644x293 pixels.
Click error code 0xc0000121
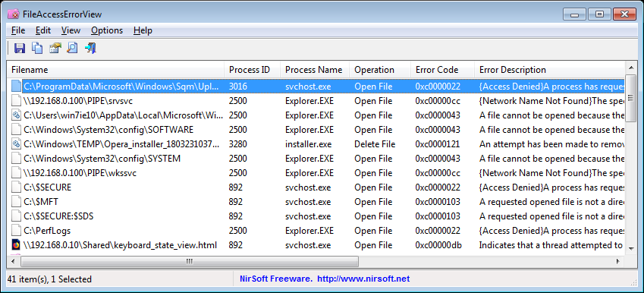pyautogui.click(x=438, y=144)
